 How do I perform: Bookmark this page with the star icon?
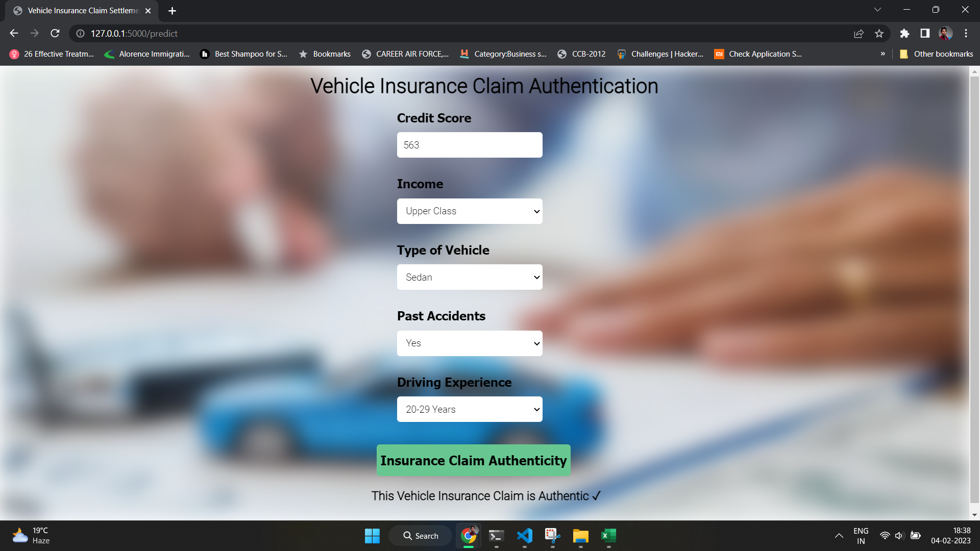click(x=879, y=33)
